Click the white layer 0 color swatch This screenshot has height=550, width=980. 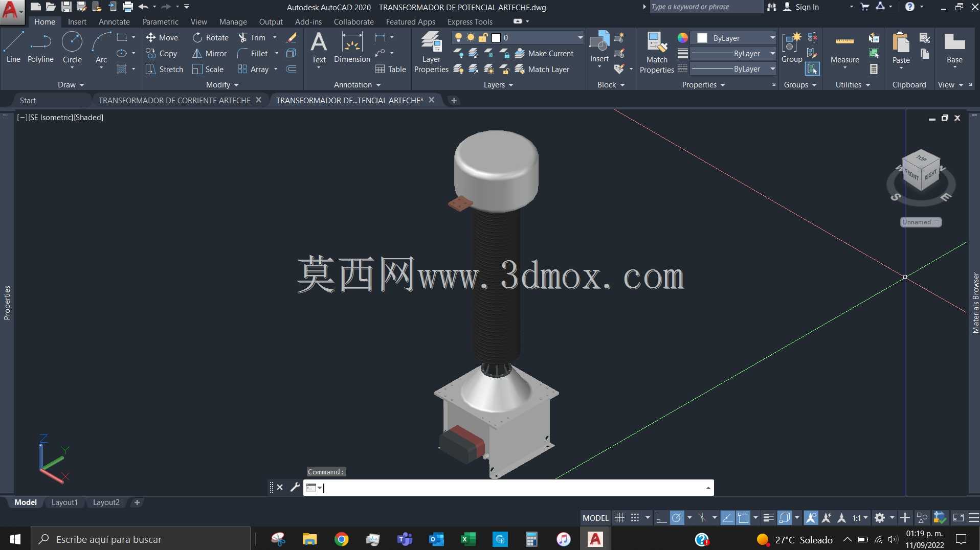(496, 37)
